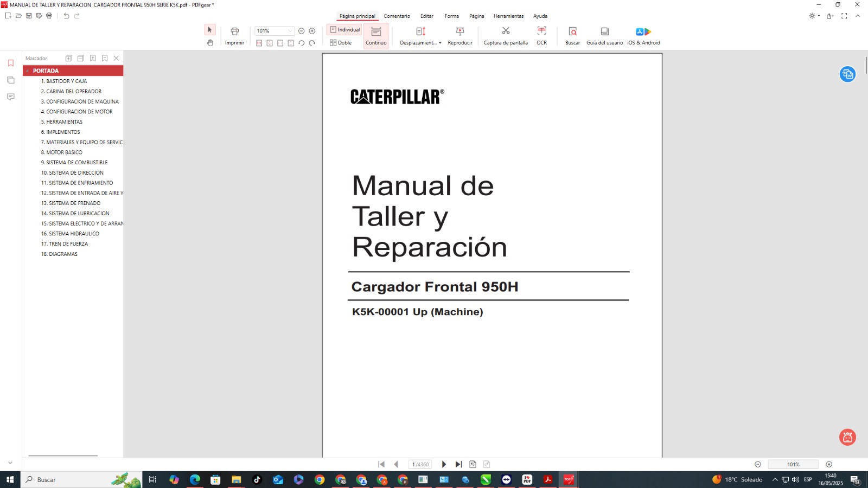Create a new file from quick toolbar
This screenshot has width=868, height=488.
click(8, 16)
